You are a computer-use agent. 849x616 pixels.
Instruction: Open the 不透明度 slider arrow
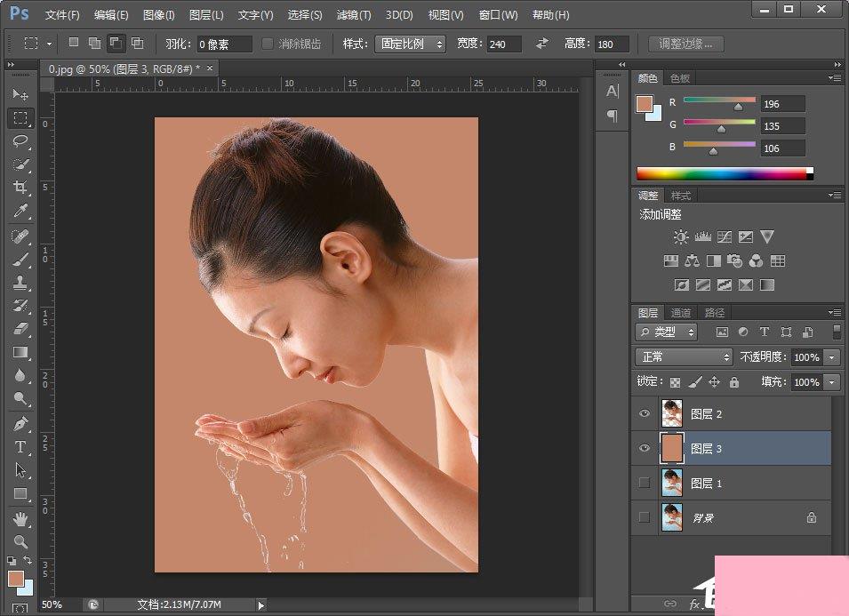832,357
